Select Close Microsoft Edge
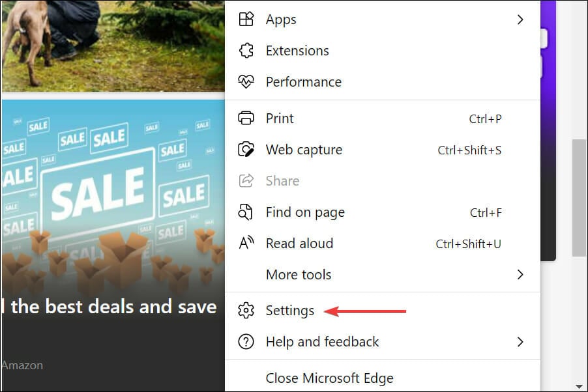Screen dimensions: 588x392 (x=383, y=378)
